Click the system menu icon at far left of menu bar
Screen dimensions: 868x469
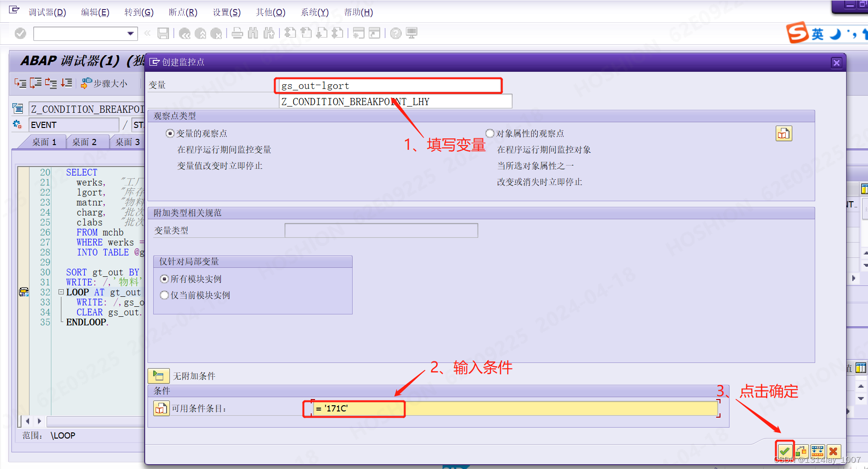click(x=14, y=10)
